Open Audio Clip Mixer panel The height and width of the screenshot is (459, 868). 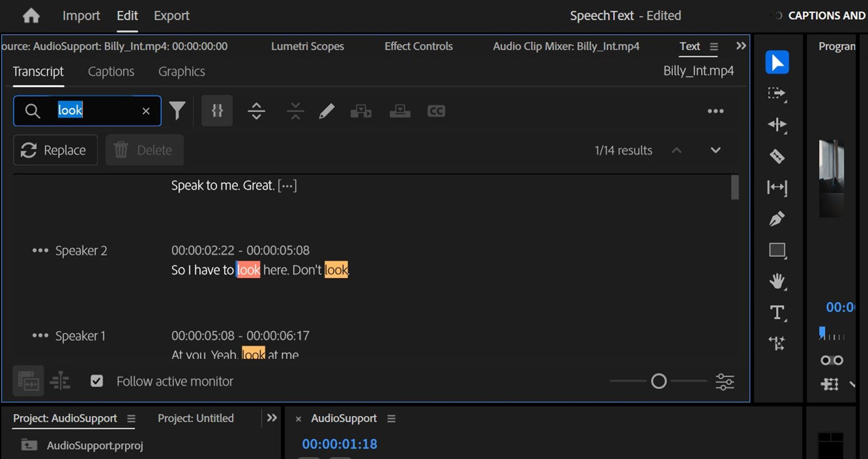pyautogui.click(x=566, y=46)
